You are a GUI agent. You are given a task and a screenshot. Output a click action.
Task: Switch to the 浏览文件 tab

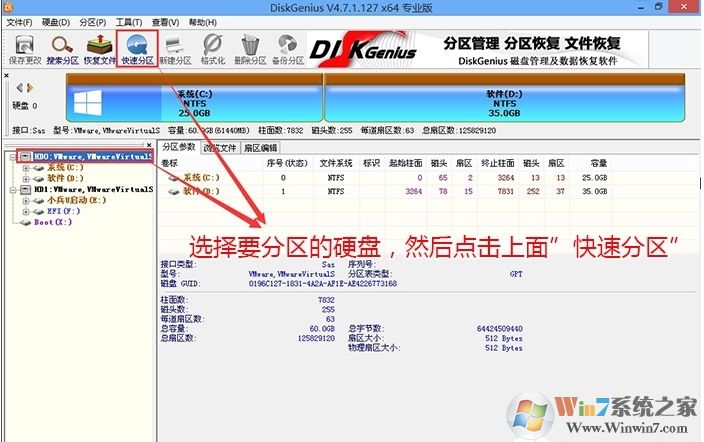(x=220, y=148)
